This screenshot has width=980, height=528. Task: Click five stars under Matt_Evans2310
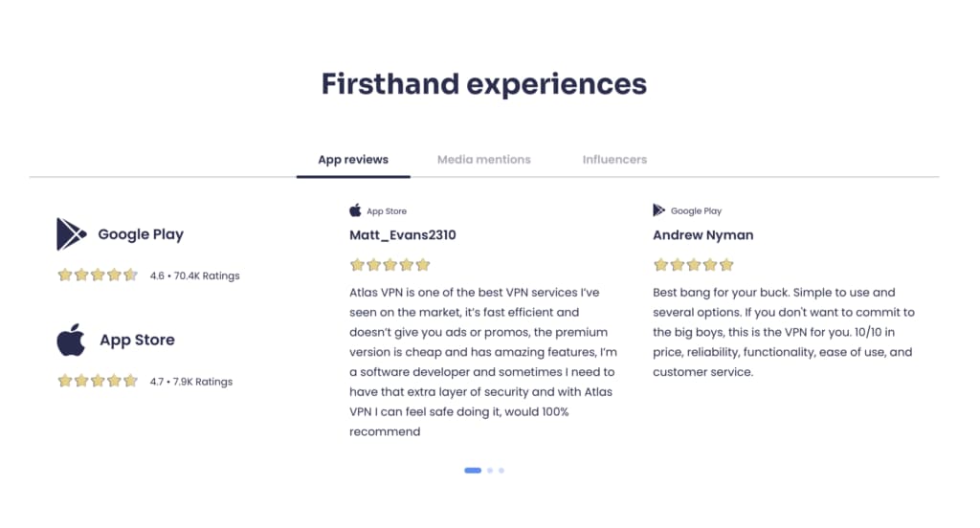(390, 265)
